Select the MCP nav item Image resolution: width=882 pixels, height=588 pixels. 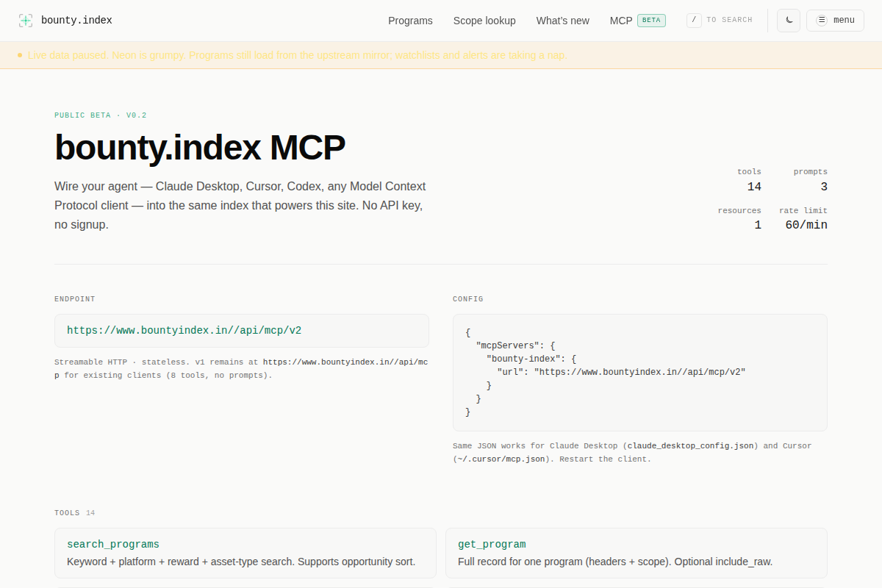click(621, 21)
